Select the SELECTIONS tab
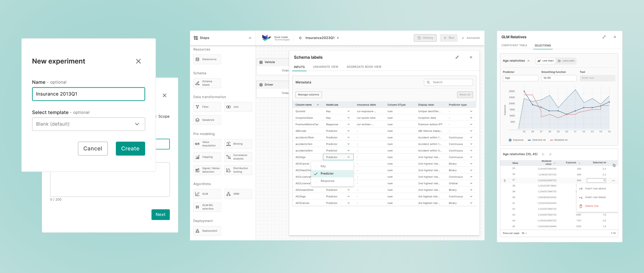The width and height of the screenshot is (644, 273). [x=543, y=45]
